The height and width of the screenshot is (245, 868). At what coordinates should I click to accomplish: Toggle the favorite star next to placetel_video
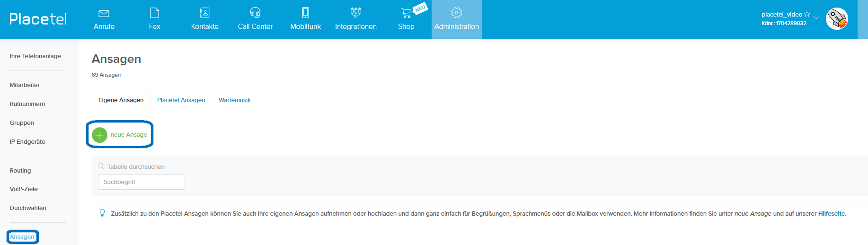pyautogui.click(x=807, y=14)
